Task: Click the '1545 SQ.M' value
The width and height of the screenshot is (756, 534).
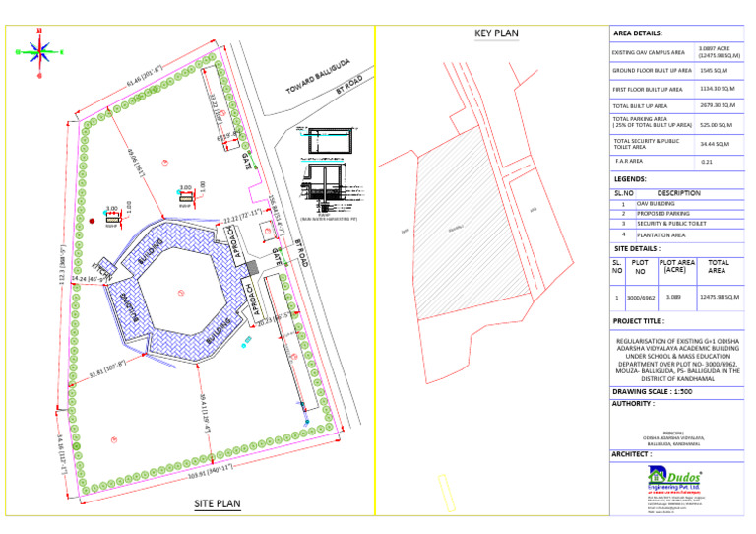Action: [714, 70]
